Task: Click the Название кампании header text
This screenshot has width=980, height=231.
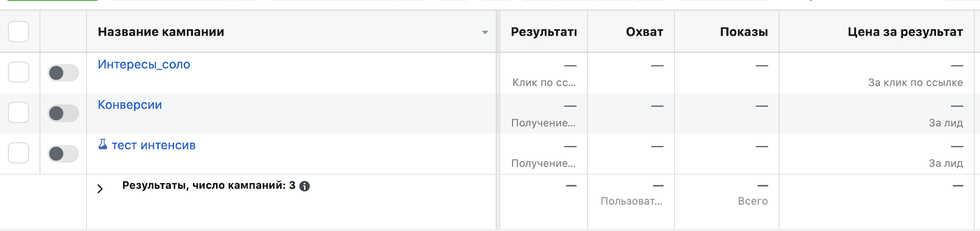Action: click(161, 32)
